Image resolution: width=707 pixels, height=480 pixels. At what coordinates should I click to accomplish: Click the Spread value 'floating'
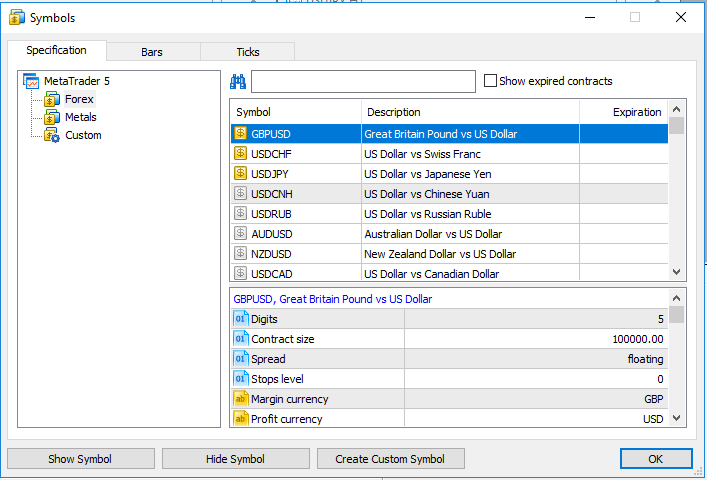645,359
